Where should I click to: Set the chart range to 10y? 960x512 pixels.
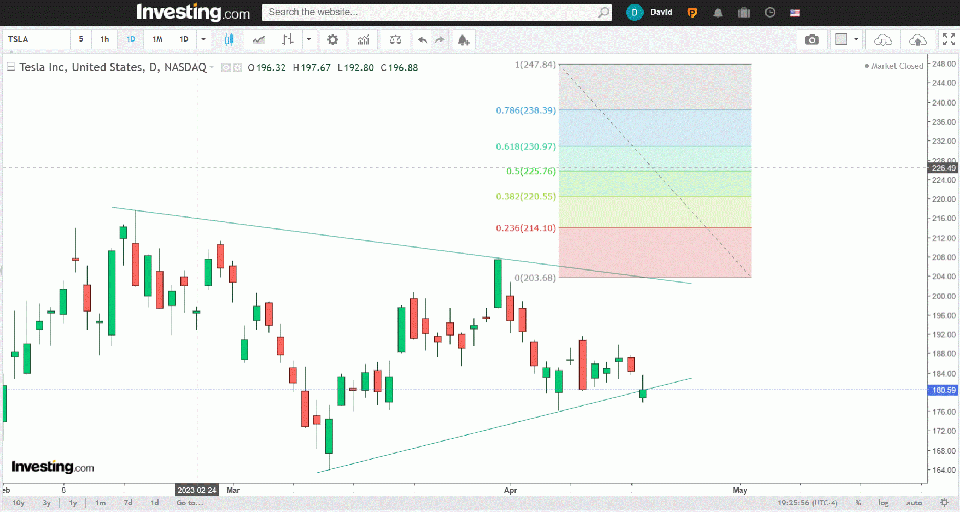pyautogui.click(x=18, y=502)
